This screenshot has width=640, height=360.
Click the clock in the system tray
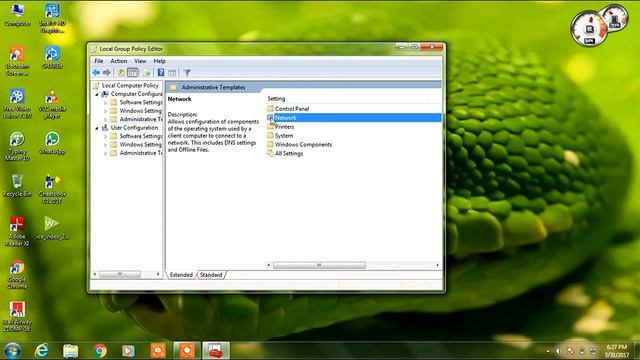[617, 351]
